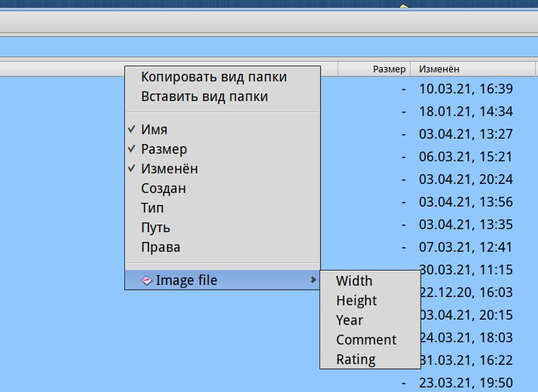Choose Вставить вид папки menu entry
The image size is (538, 392).
[223, 96]
